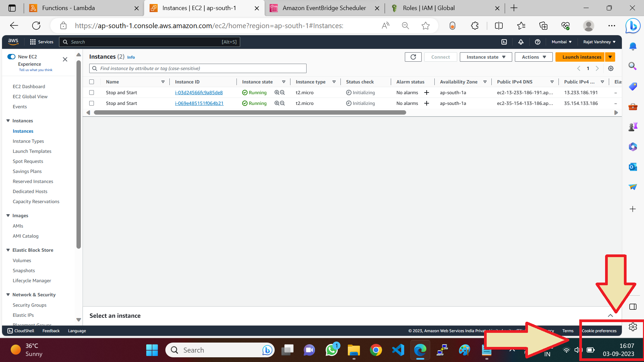Collapse the Select an instance panel
Viewport: 644px width, 362px height.
click(x=610, y=315)
